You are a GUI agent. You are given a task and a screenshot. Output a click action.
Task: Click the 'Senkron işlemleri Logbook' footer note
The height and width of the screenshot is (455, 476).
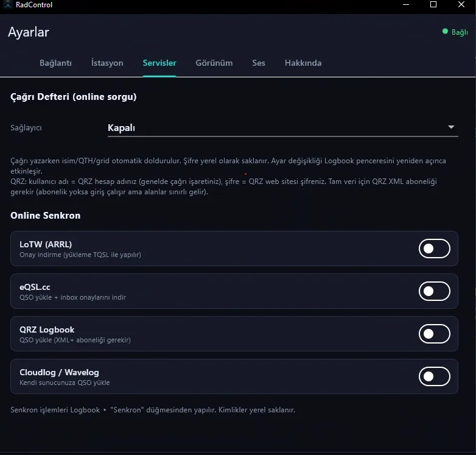153,410
